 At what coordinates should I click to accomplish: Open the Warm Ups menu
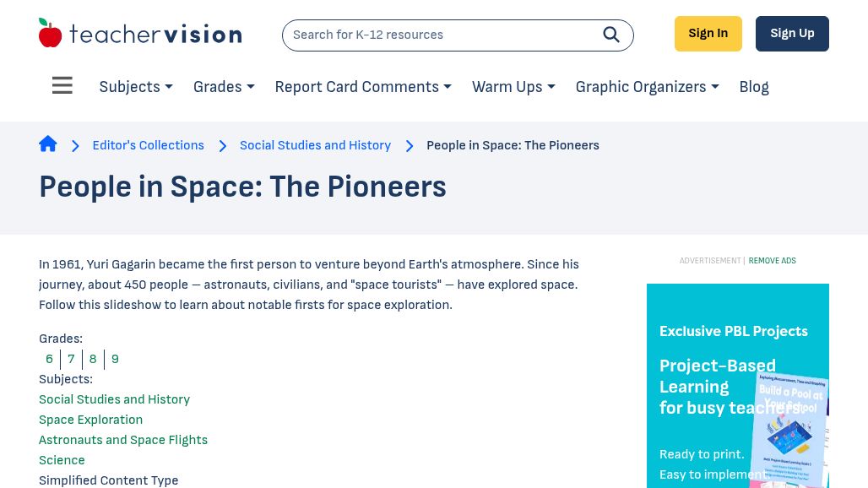point(513,87)
